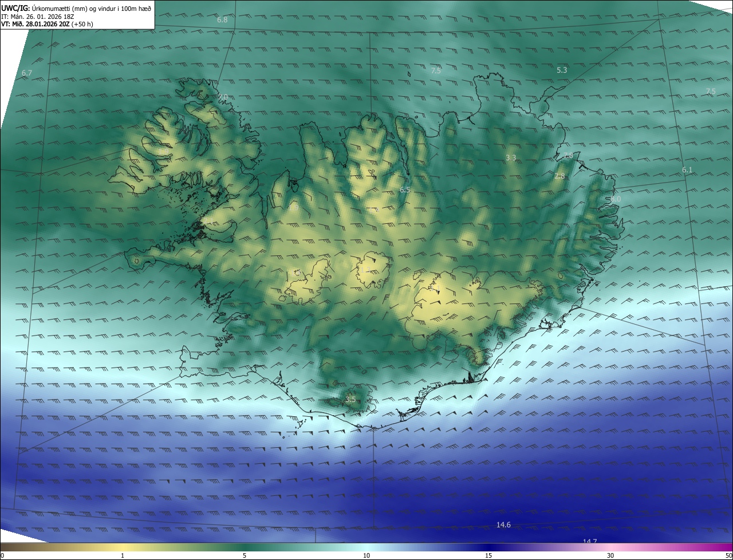Click the 10 tick on the color scale
This screenshot has height=560, width=733.
click(366, 555)
